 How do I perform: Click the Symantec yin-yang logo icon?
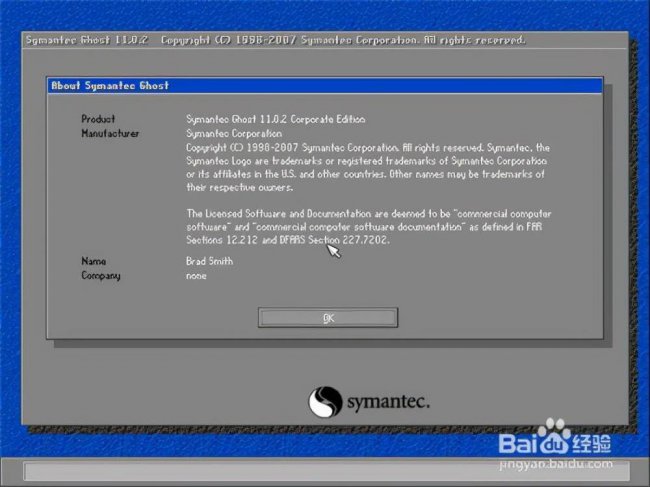tap(325, 402)
